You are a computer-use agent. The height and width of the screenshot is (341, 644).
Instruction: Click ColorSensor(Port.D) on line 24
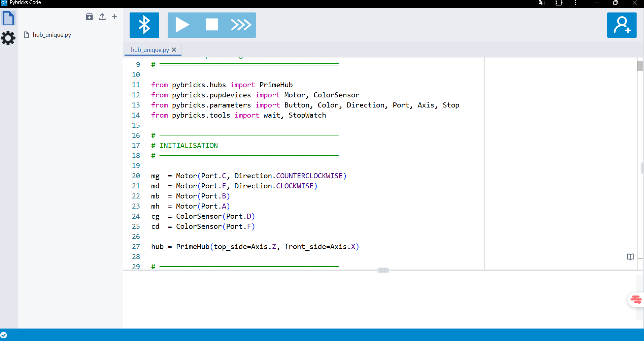pos(215,216)
